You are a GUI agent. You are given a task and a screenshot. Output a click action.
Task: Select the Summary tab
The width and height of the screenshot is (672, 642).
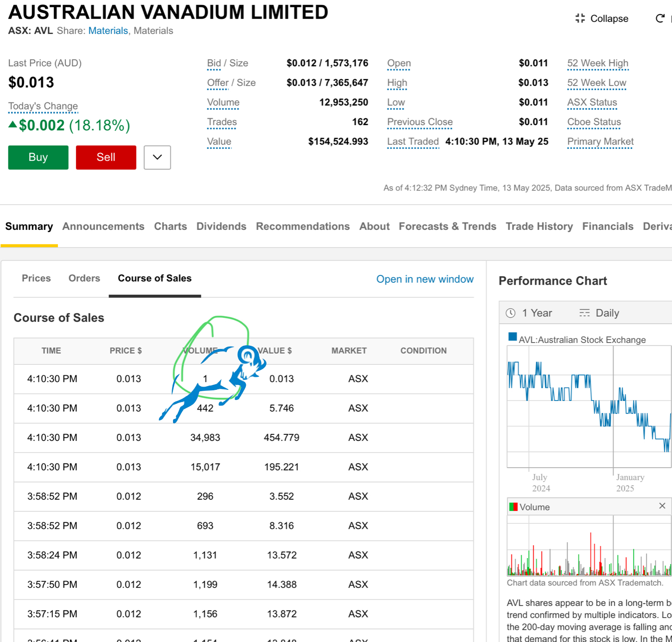tap(29, 226)
